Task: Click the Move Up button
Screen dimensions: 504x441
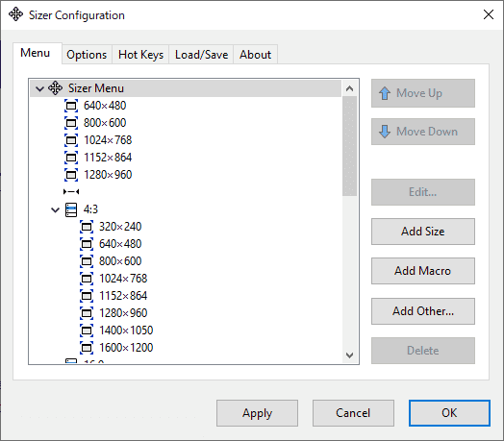Action: coord(423,93)
